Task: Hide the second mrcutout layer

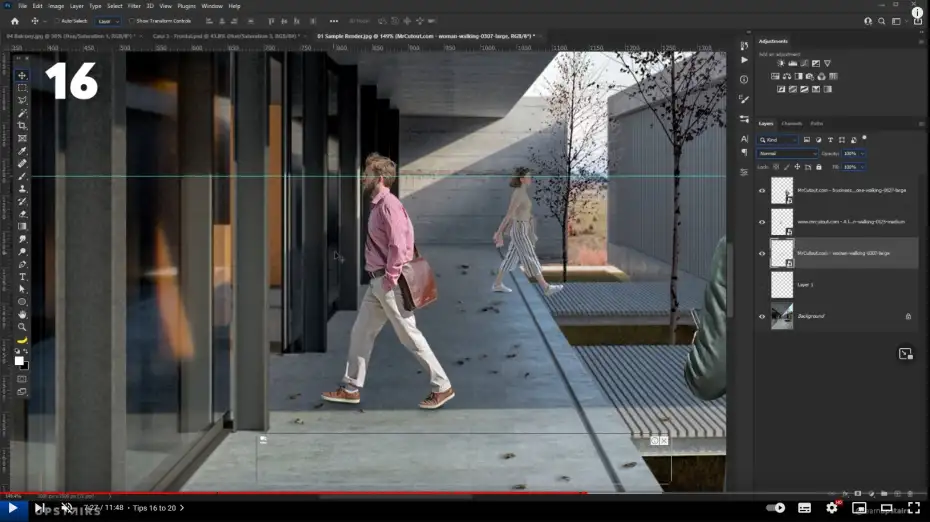Action: [x=762, y=222]
